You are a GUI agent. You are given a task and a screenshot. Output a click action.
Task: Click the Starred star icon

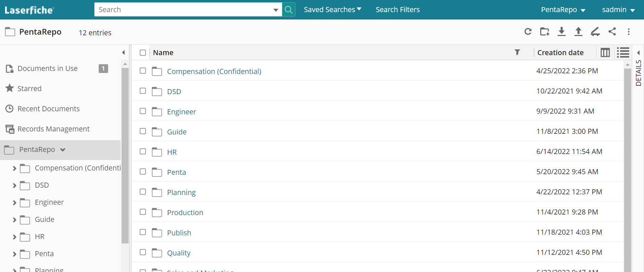[x=9, y=88]
